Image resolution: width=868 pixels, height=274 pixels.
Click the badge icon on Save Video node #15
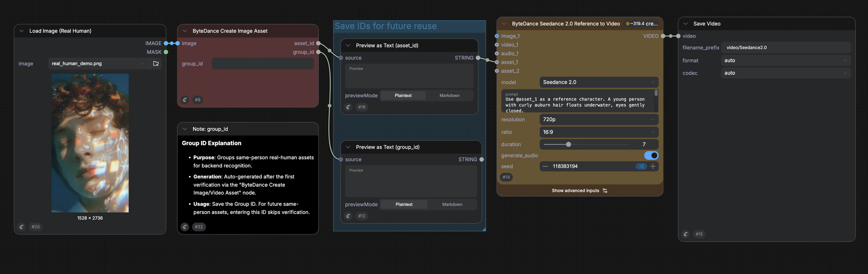point(685,234)
